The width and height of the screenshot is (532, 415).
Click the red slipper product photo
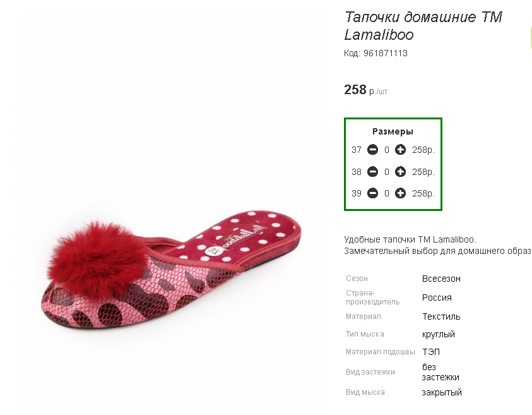tap(171, 270)
